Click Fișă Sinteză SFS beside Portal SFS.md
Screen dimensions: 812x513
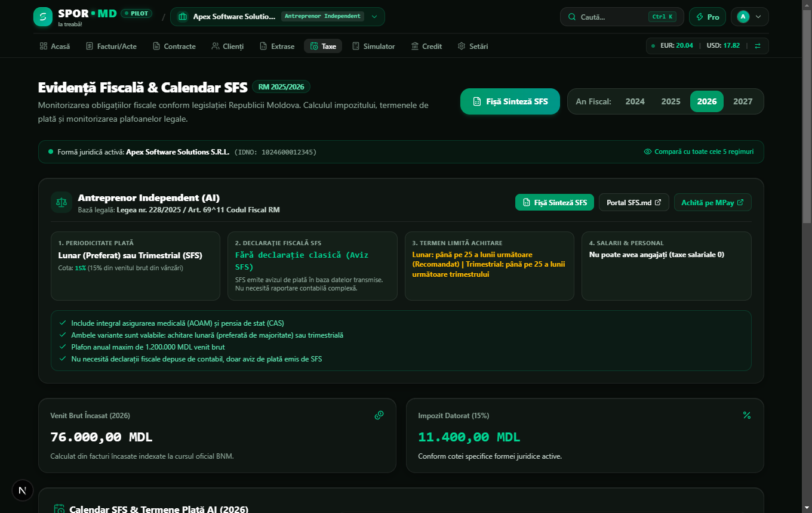pyautogui.click(x=555, y=202)
